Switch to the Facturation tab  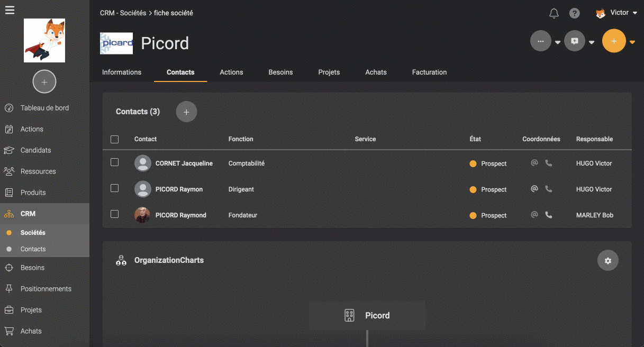429,72
